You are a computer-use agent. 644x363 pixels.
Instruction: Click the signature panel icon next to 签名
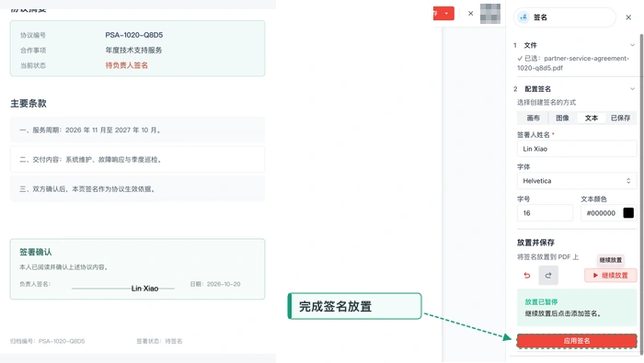pos(523,17)
